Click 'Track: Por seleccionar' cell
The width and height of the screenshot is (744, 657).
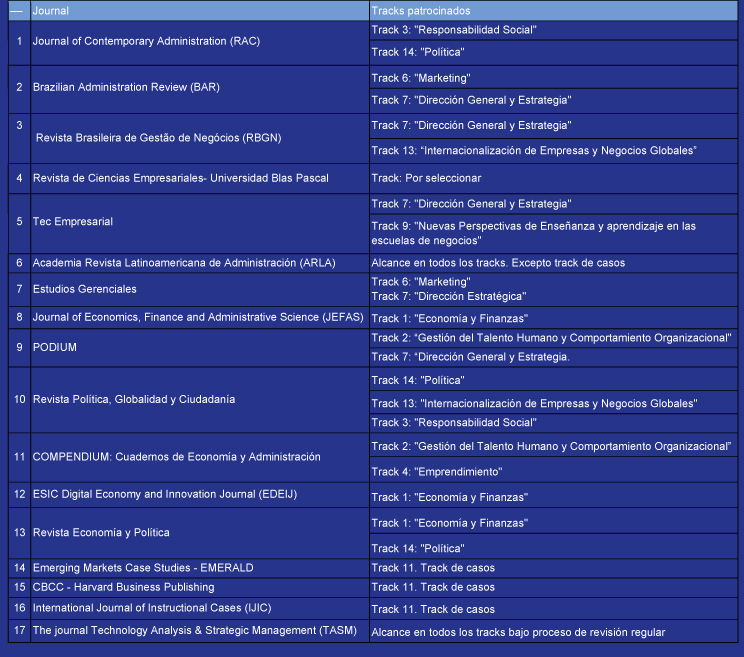[553, 178]
